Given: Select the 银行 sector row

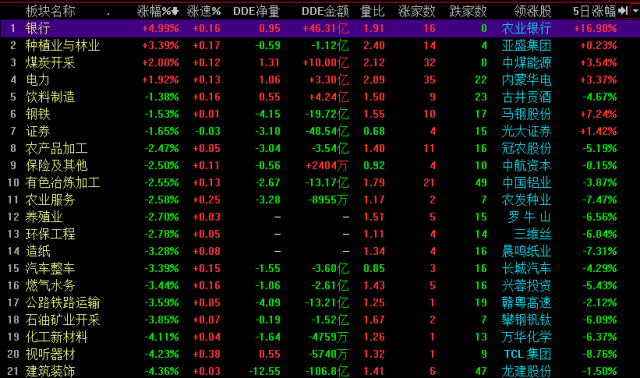Looking at the screenshot, I should point(320,28).
